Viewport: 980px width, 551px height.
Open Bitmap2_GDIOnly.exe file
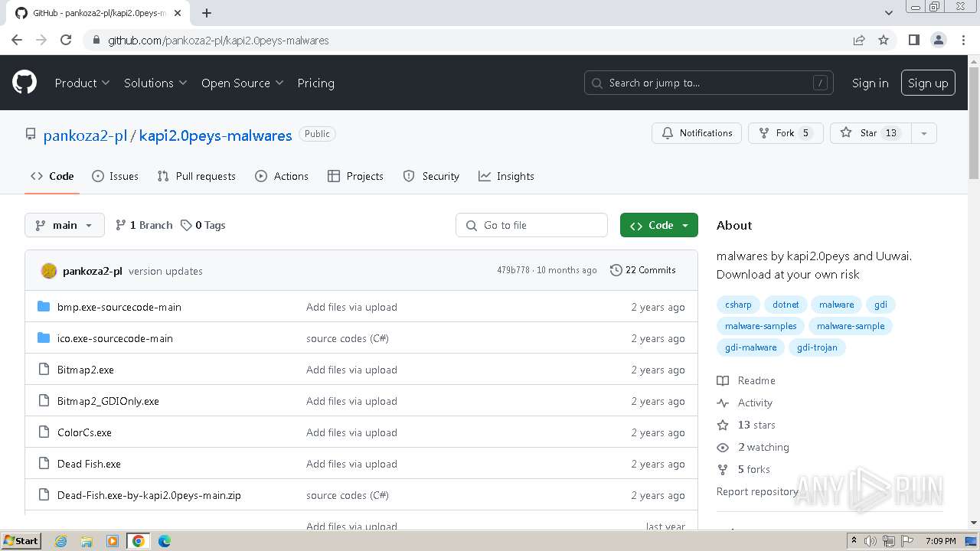point(108,401)
